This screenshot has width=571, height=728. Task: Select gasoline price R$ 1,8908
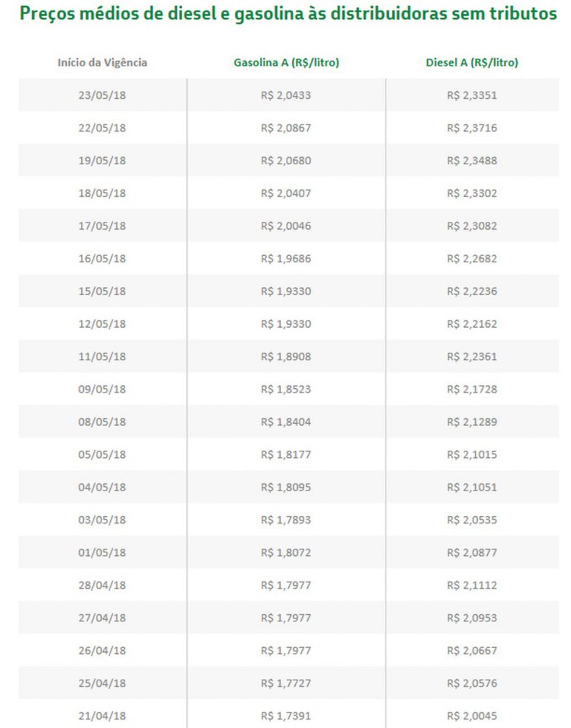coord(286,357)
